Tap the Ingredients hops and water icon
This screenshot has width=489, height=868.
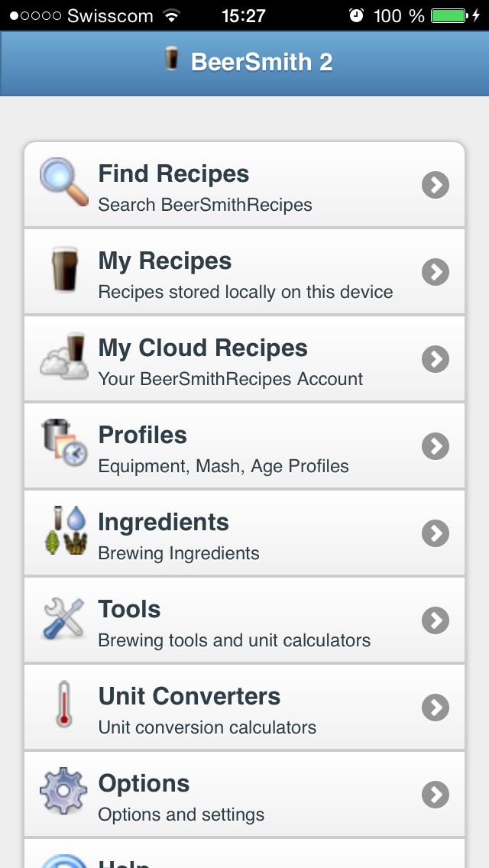(64, 530)
